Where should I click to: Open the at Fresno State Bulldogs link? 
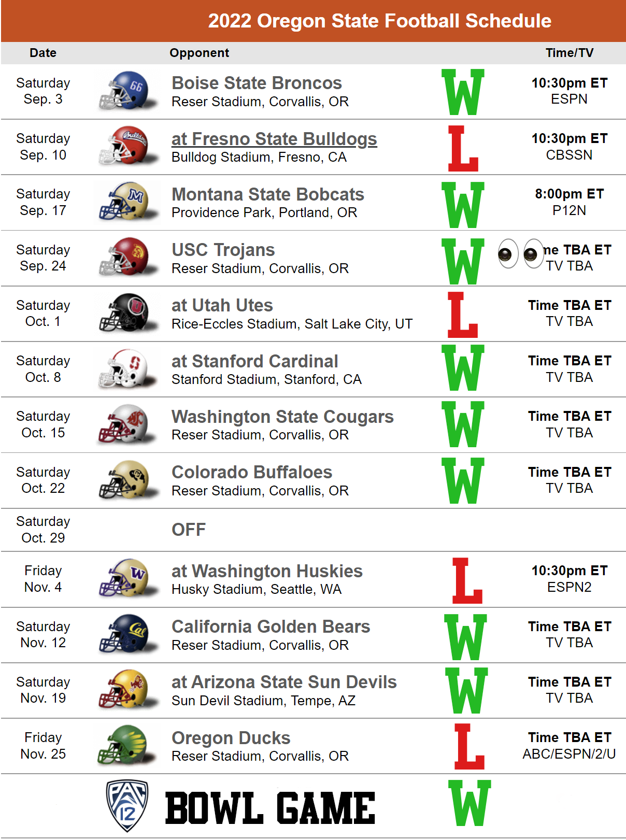tap(274, 139)
